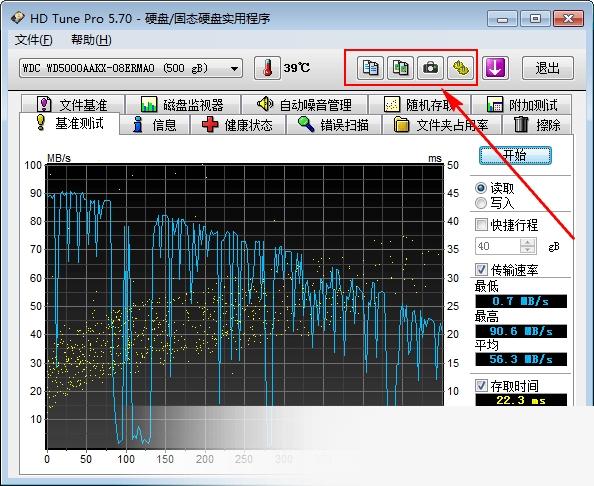The image size is (594, 486).
Task: Open the 随机存取 tab
Action: (419, 104)
